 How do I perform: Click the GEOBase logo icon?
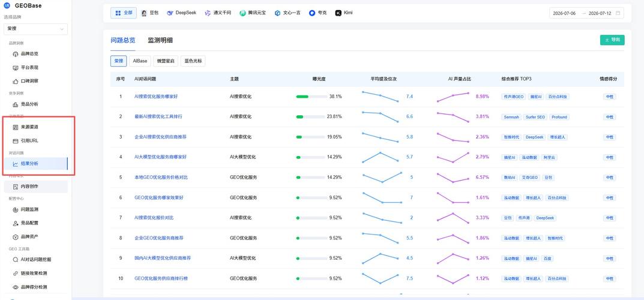[x=7, y=6]
